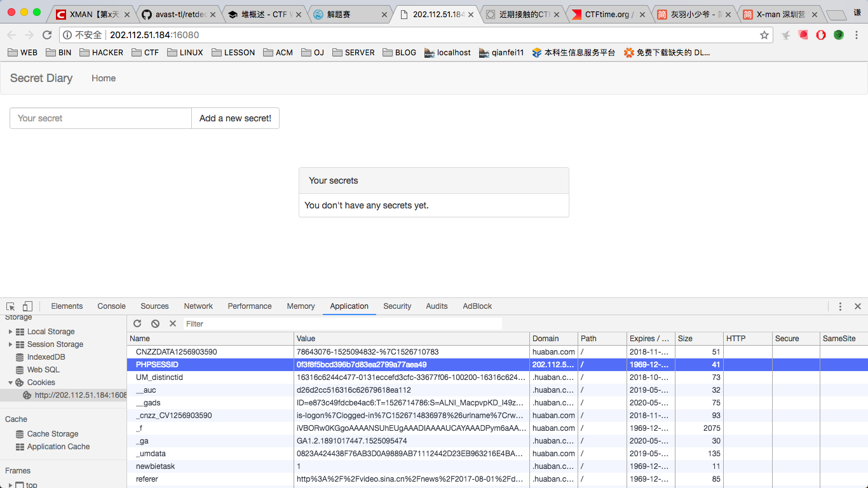Viewport: 868px width, 488px height.
Task: Reload the page with the browser reload button
Action: 47,35
